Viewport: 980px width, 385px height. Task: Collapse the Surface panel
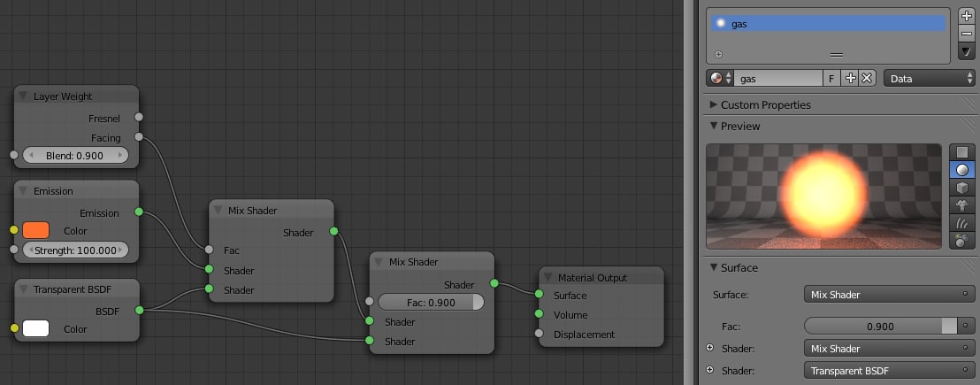(714, 267)
